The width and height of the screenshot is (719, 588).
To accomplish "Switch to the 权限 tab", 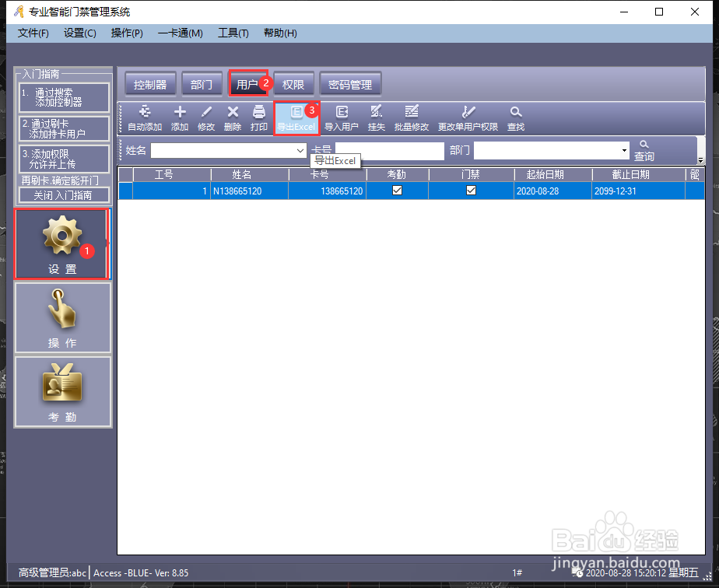I will coord(293,84).
